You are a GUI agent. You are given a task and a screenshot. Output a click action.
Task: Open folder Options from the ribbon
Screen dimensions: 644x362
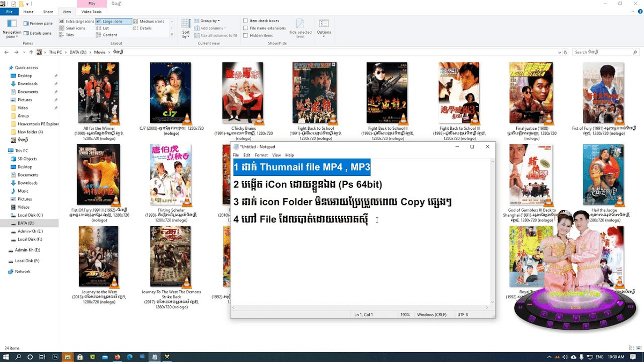pos(324,27)
